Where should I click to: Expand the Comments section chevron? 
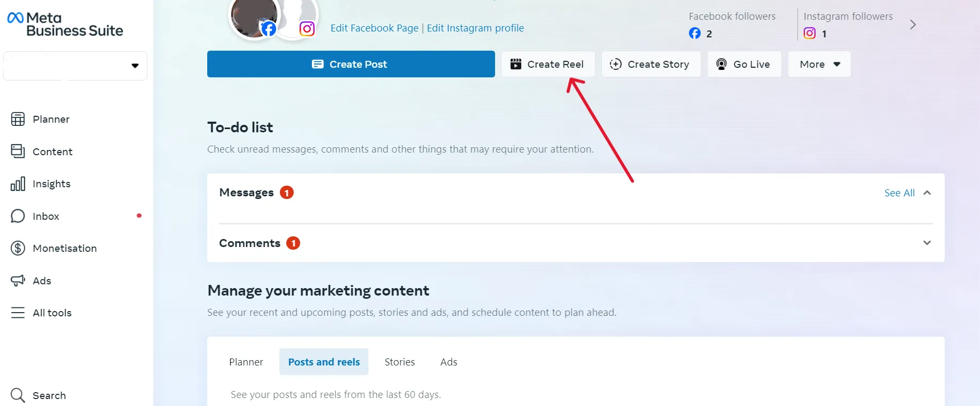coord(927,243)
